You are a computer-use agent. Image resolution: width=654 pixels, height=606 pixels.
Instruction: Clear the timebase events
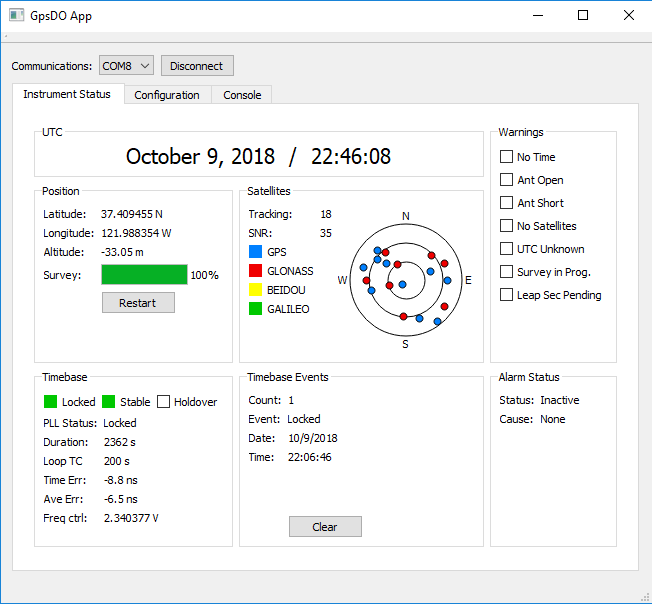325,526
